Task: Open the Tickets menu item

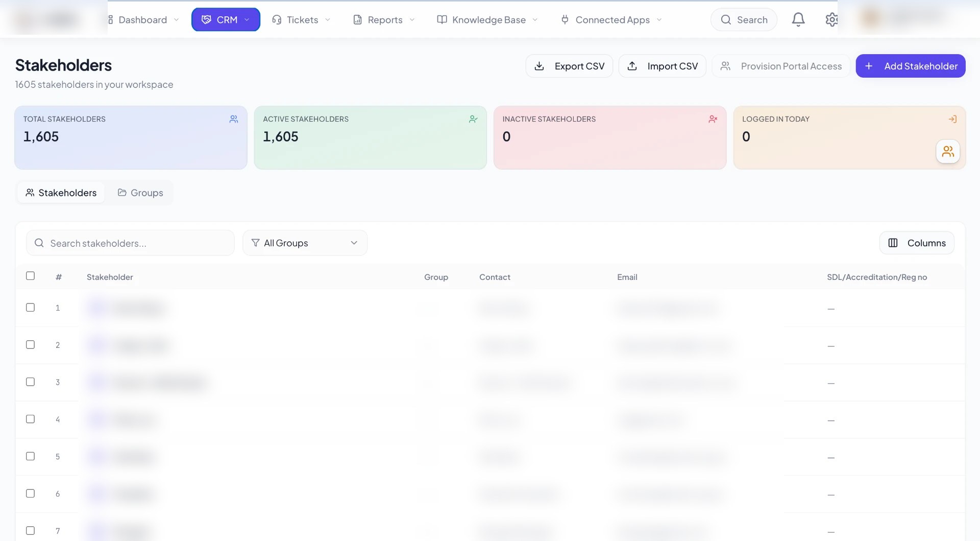Action: pos(302,19)
